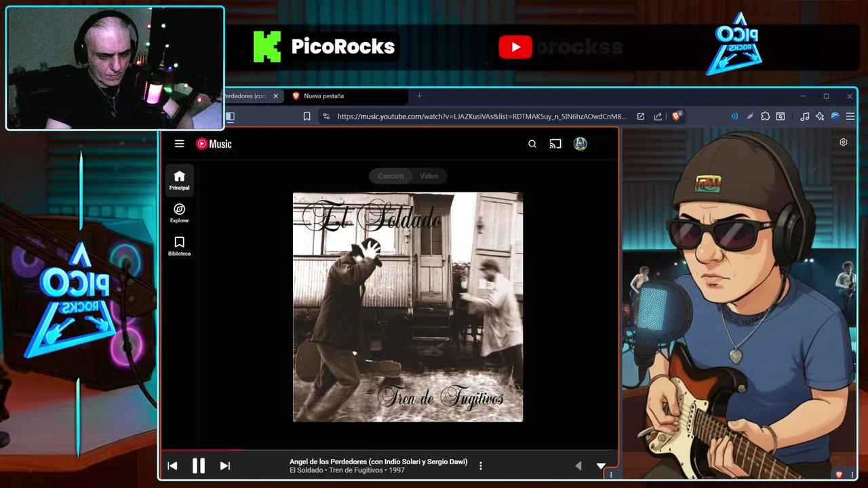Click the El Soldado album cover
The width and height of the screenshot is (868, 488).
(x=408, y=307)
